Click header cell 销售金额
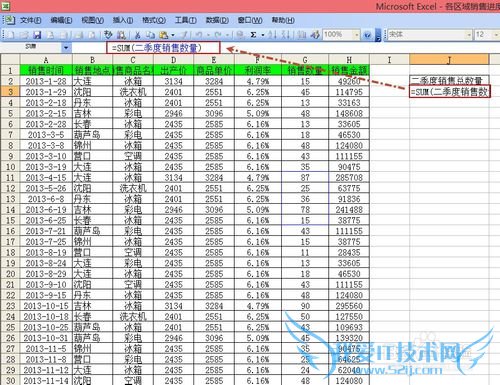The image size is (500, 385). pos(349,70)
